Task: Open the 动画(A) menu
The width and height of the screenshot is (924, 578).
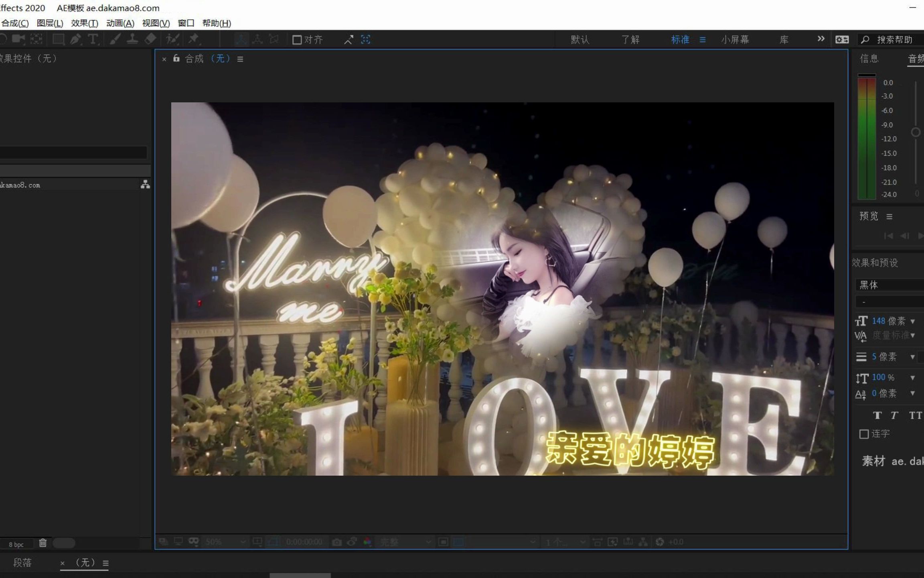Action: click(120, 23)
